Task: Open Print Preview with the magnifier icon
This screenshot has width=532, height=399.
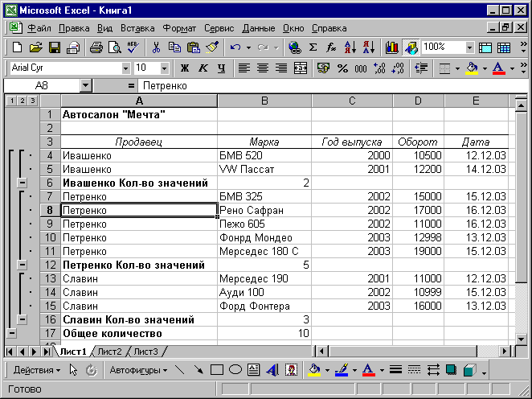Action: tap(115, 47)
